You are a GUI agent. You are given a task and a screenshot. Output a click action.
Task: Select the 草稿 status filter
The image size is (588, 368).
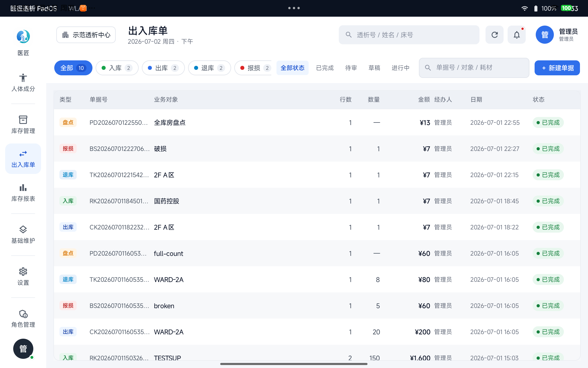pos(374,68)
